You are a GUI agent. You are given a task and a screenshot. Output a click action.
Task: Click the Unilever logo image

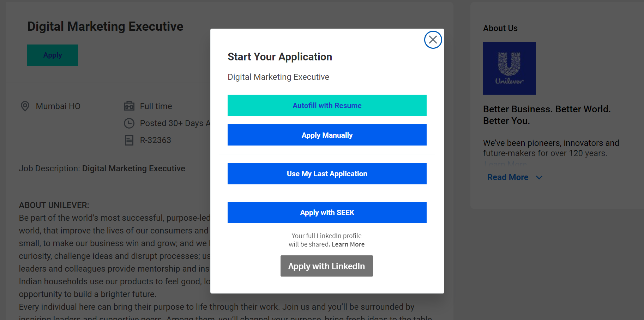(509, 68)
